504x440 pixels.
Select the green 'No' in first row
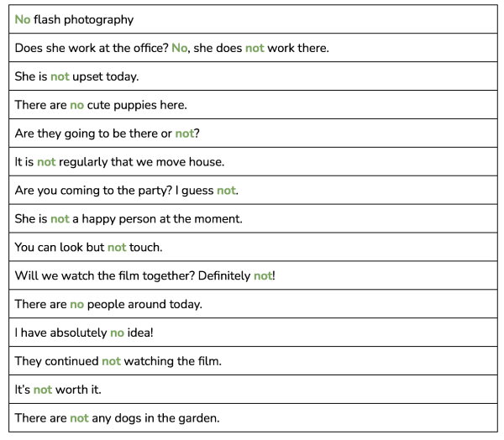pyautogui.click(x=23, y=19)
